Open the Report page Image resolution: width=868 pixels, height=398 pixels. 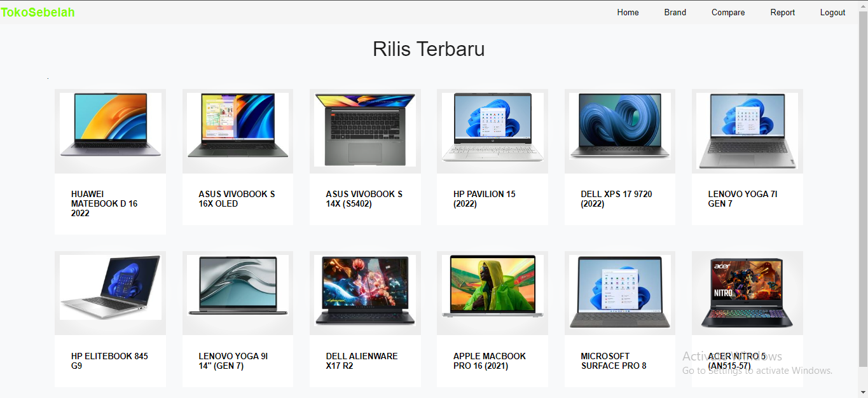click(x=782, y=12)
